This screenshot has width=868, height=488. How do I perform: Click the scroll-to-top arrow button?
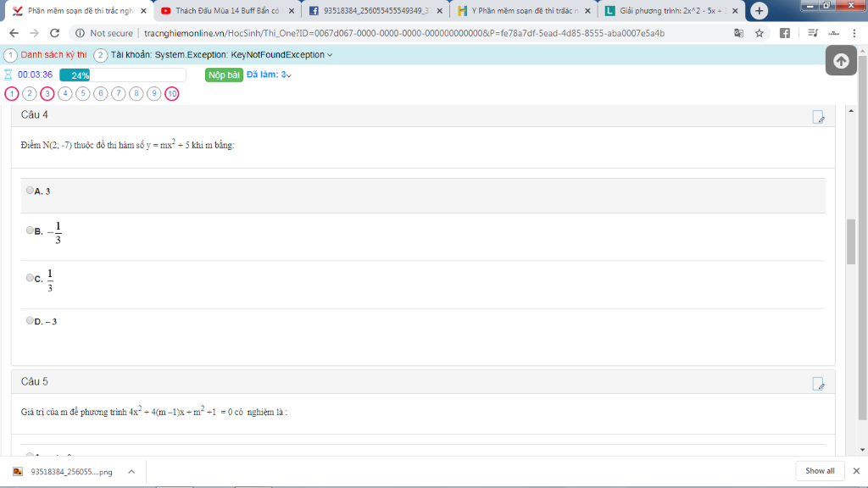pyautogui.click(x=841, y=60)
